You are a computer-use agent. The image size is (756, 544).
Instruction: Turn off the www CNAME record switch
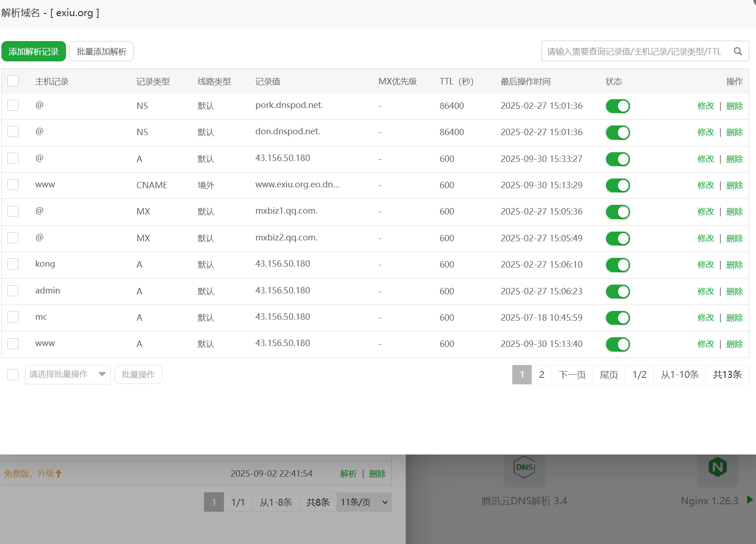pyautogui.click(x=618, y=185)
